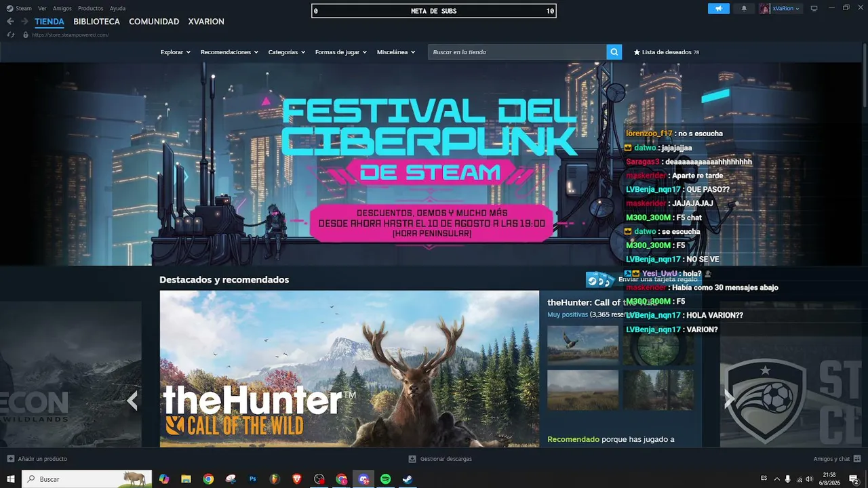Switch Steam to Big Picture mode
Viewport: 868px width, 488px height.
click(x=814, y=9)
